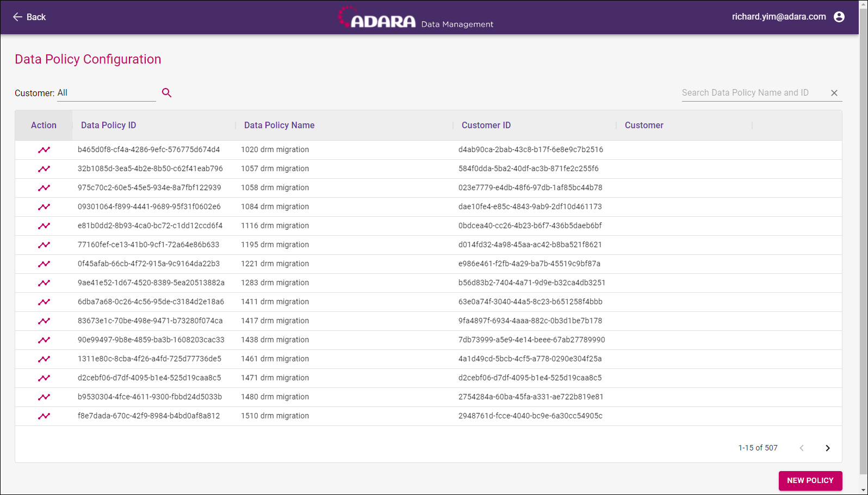Click the customer search magnifier icon
This screenshot has width=868, height=495.
[x=167, y=93]
